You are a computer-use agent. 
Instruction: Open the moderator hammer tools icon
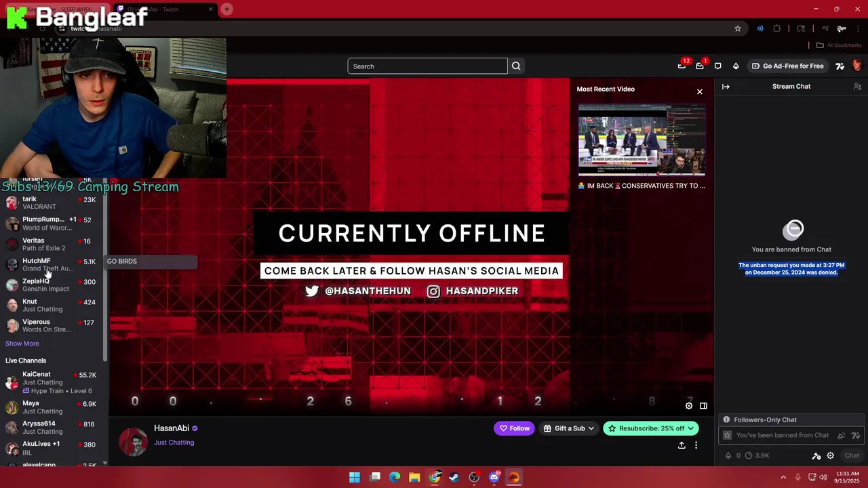[816, 455]
